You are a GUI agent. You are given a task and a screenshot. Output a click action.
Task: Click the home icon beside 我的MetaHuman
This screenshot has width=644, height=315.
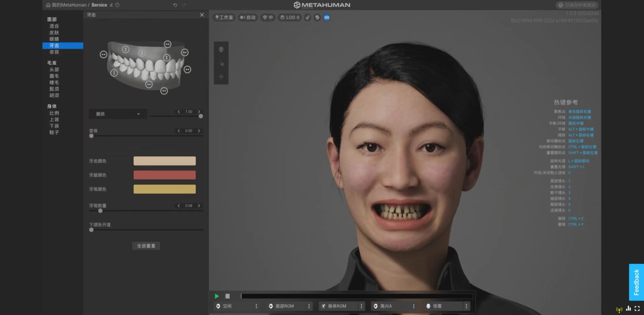[x=48, y=5]
